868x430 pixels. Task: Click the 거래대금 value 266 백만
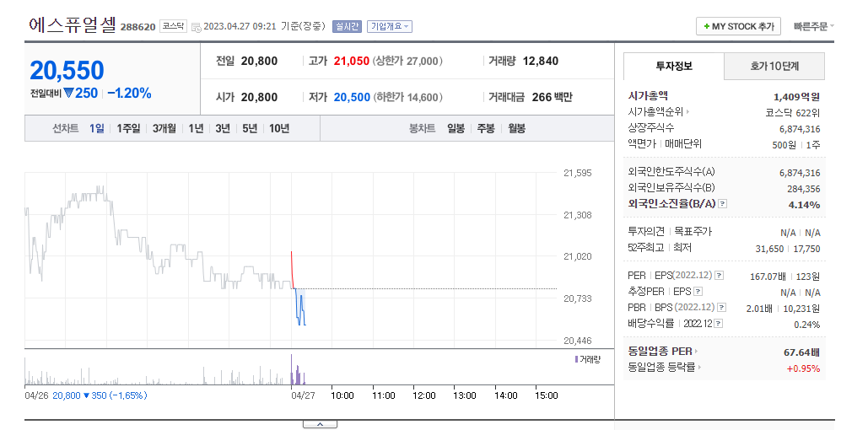552,97
